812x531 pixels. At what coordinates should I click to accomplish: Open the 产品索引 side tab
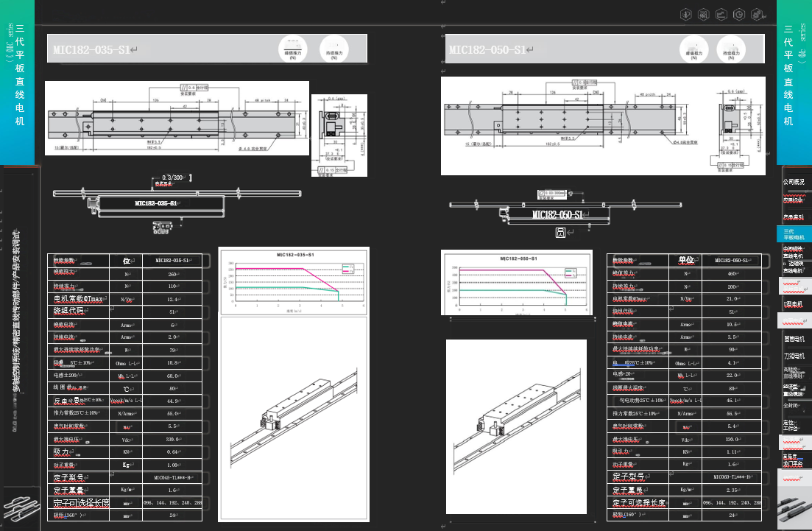(x=794, y=217)
